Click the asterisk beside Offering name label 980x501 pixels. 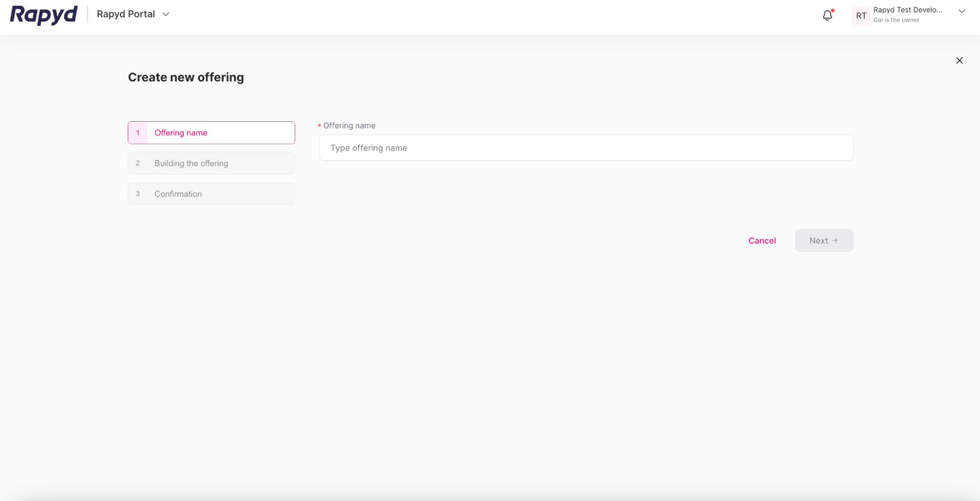click(319, 125)
